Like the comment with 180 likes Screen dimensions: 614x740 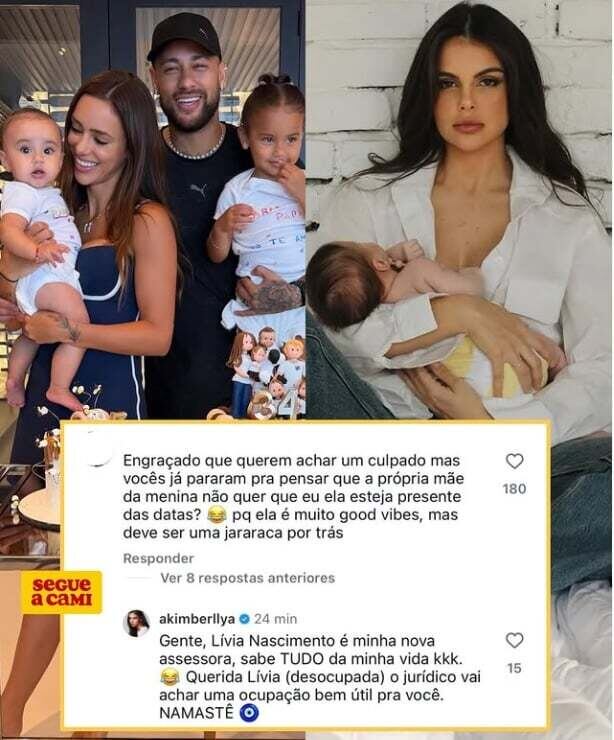(514, 461)
